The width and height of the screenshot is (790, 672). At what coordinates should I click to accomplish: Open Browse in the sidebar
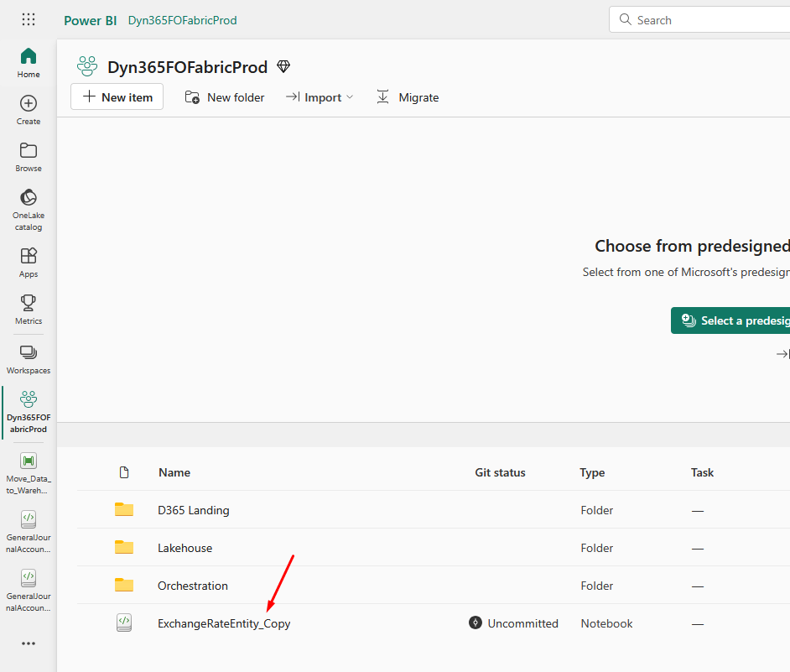[x=29, y=157]
